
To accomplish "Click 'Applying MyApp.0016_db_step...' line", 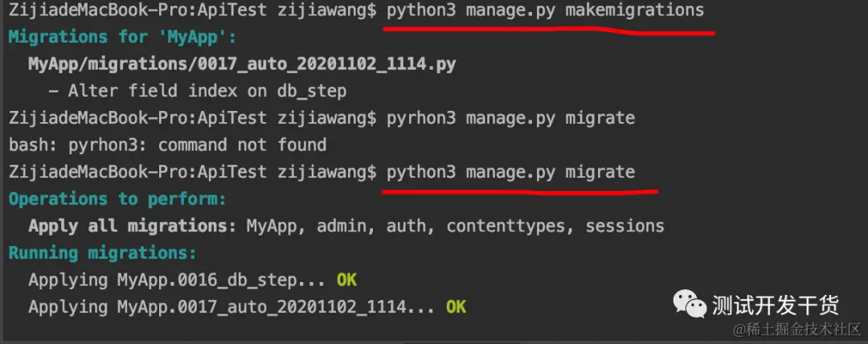I will point(178,280).
